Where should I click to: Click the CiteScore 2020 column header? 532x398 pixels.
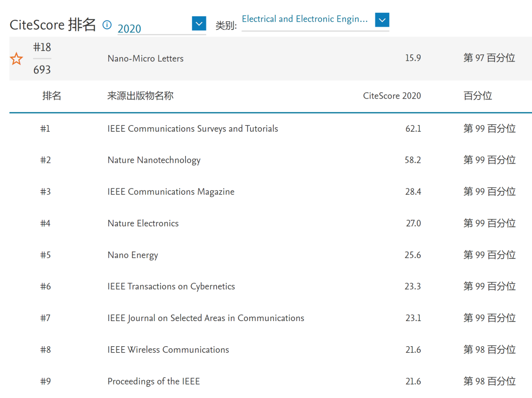click(392, 96)
